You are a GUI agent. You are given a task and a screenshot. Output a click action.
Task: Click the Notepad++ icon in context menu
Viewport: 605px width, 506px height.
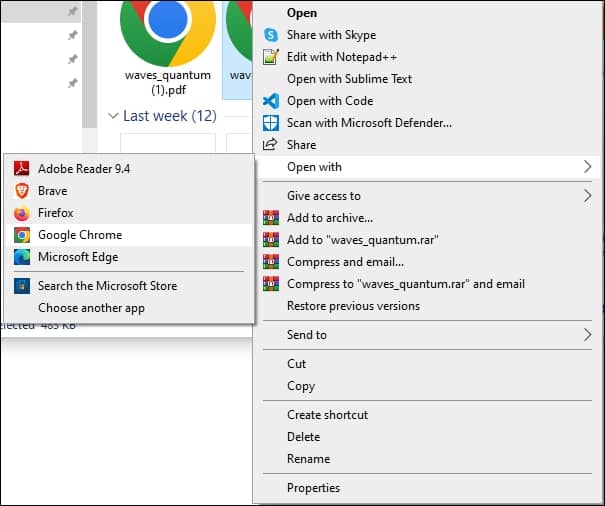coord(271,57)
